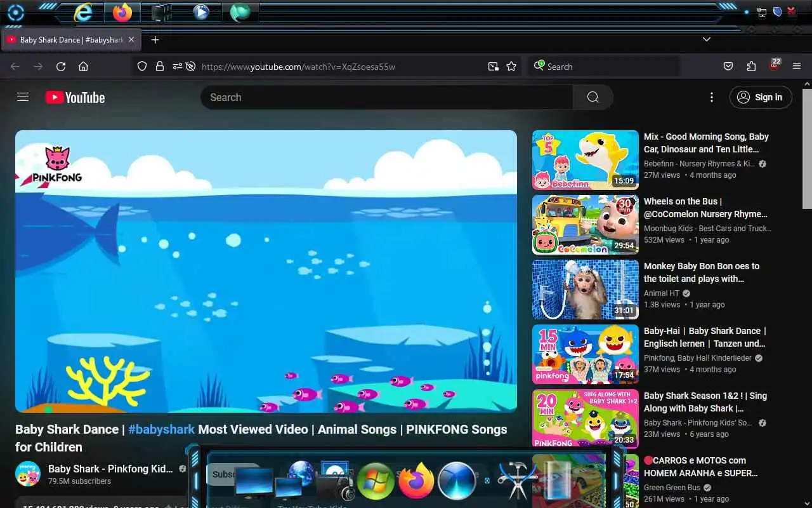Focus the YouTube search field

387,97
